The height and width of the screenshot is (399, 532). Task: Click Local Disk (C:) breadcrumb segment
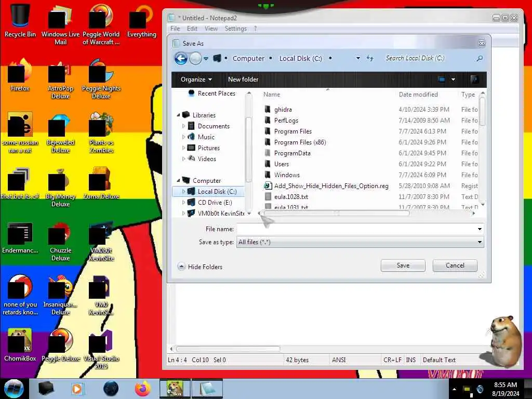(x=301, y=58)
